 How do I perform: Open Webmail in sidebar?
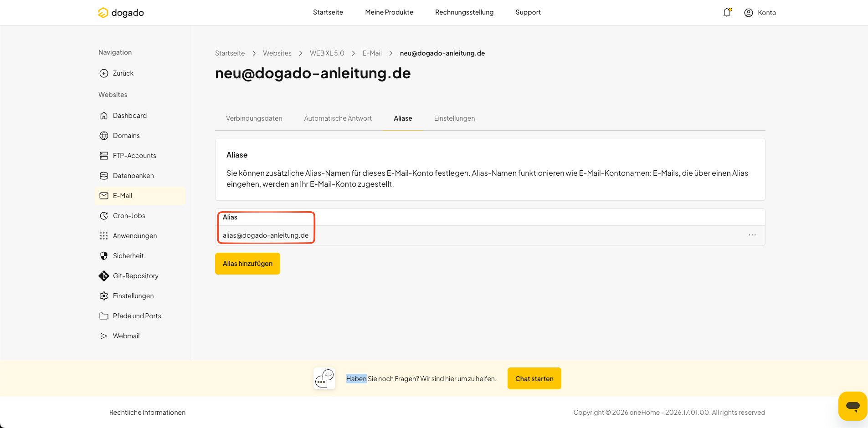pos(126,336)
